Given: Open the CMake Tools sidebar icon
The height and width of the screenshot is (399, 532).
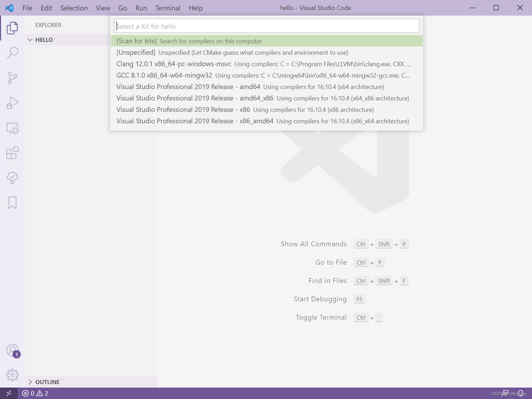Looking at the screenshot, I should pyautogui.click(x=12, y=178).
